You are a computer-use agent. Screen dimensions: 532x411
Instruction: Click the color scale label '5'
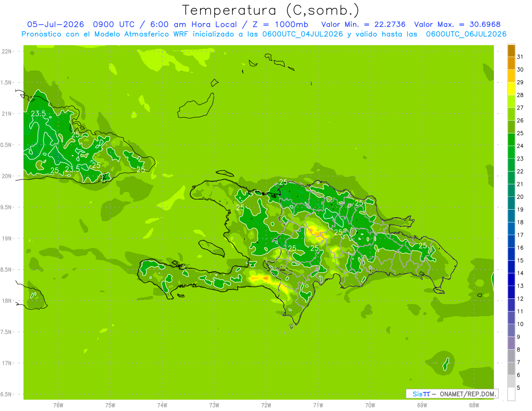click(519, 388)
